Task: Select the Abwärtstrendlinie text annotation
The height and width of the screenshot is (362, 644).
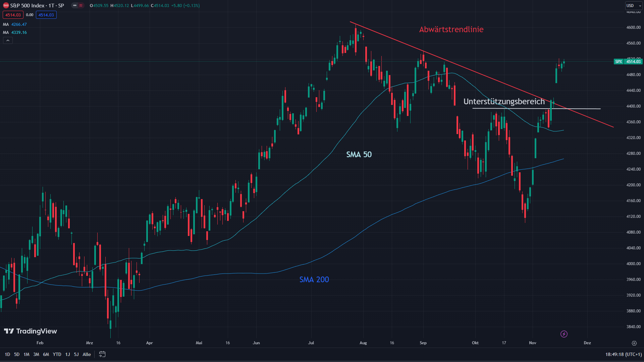Action: (x=451, y=29)
